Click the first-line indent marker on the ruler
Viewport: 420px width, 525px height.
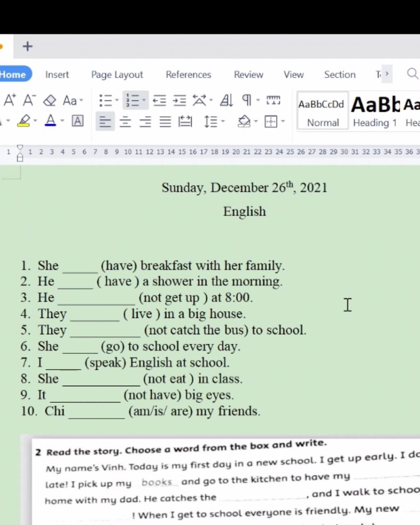tap(20, 147)
